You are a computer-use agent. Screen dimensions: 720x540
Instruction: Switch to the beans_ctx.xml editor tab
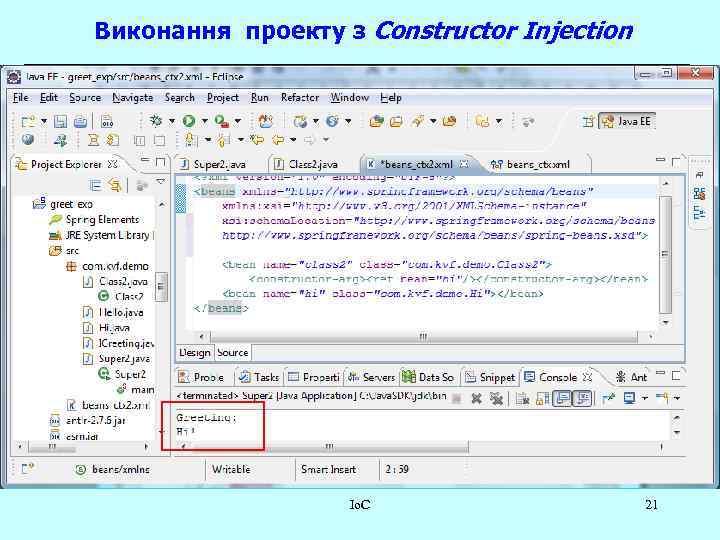click(530, 164)
